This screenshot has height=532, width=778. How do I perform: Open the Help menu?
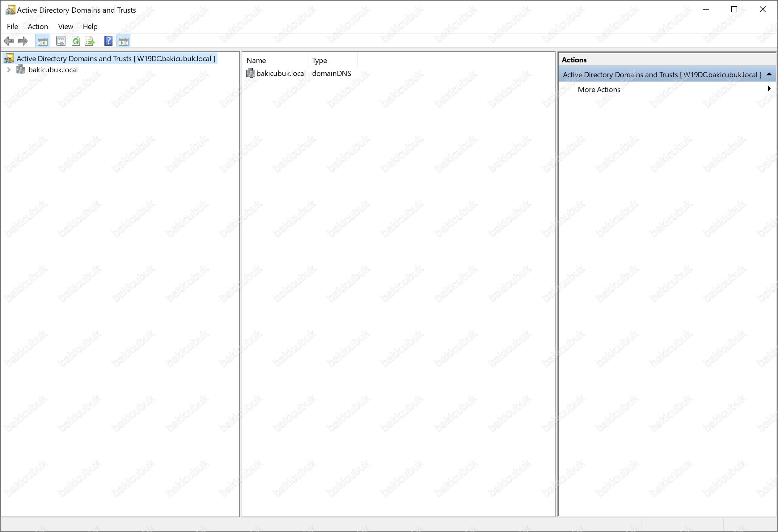coord(90,27)
